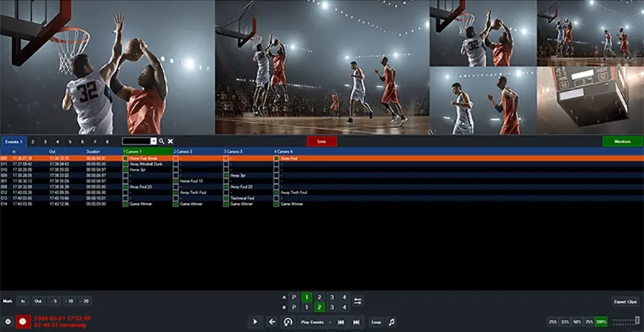644x332 pixels.
Task: Set playback speed to 25%
Action: point(553,322)
